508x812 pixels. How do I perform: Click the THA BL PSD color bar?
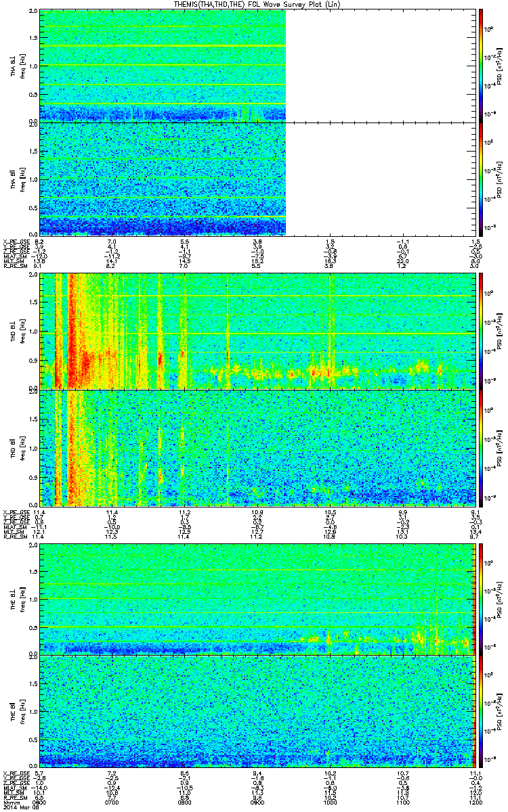point(481,66)
